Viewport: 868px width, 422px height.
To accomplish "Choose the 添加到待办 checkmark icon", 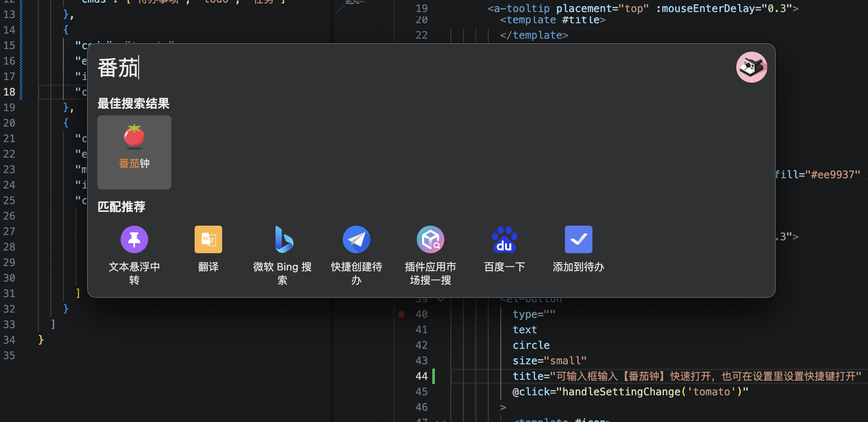I will point(578,240).
